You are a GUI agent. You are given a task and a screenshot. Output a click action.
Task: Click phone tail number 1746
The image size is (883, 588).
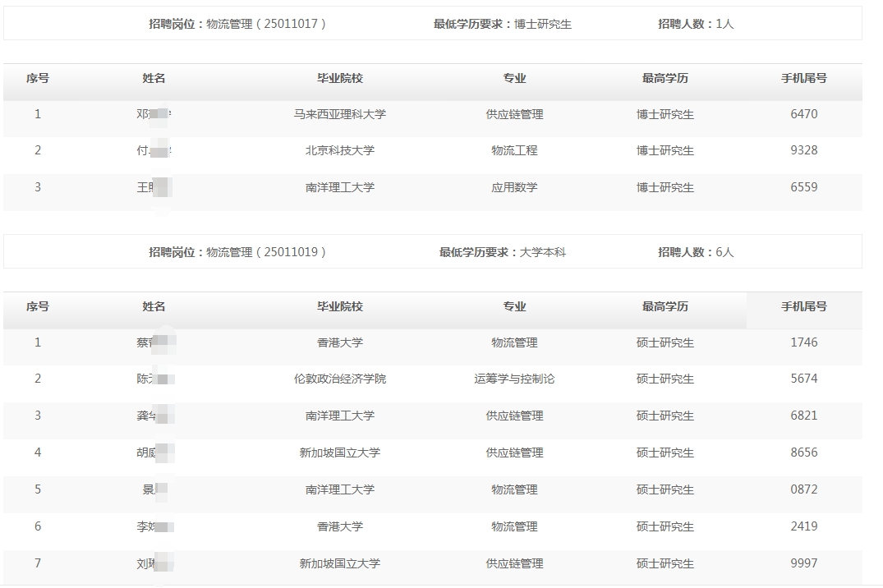coord(803,342)
